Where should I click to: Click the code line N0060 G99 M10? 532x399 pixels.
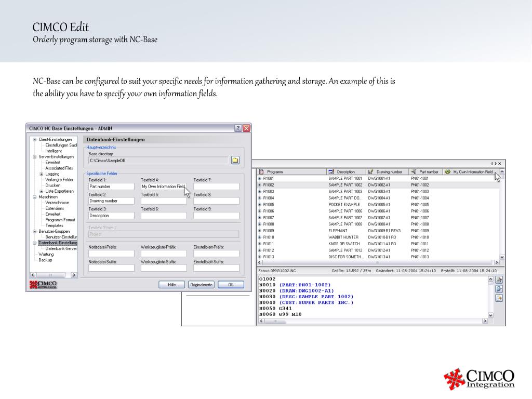pyautogui.click(x=280, y=314)
